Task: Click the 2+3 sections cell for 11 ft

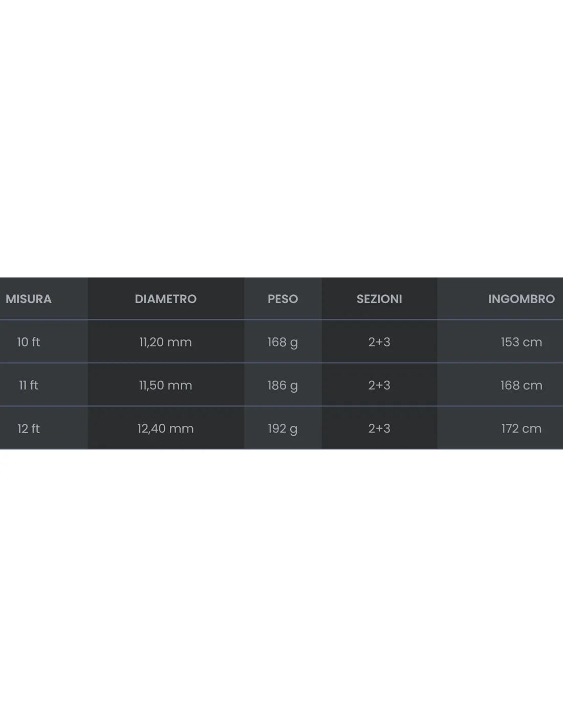Action: tap(379, 385)
